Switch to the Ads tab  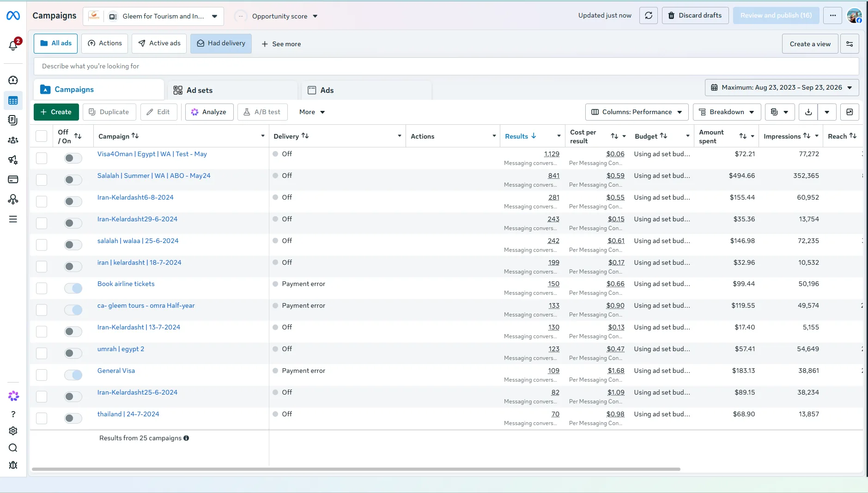click(366, 90)
